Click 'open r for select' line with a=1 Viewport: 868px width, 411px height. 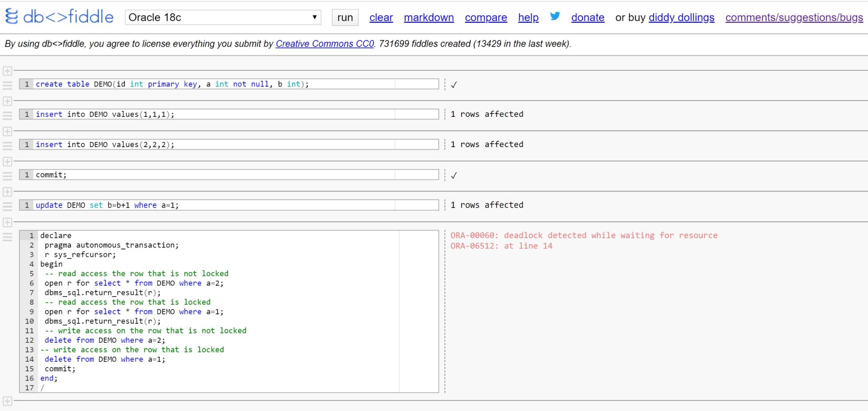(x=134, y=311)
